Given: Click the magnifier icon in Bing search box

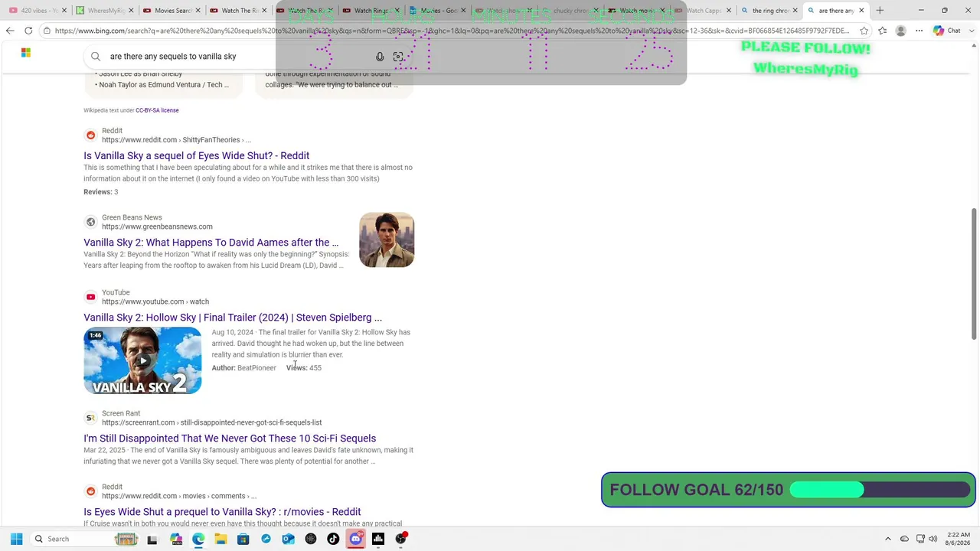Looking at the screenshot, I should (96, 57).
